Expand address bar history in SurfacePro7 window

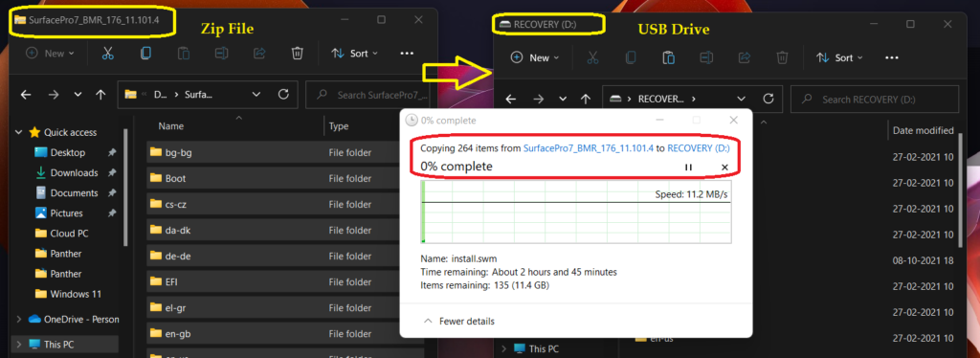tap(256, 95)
